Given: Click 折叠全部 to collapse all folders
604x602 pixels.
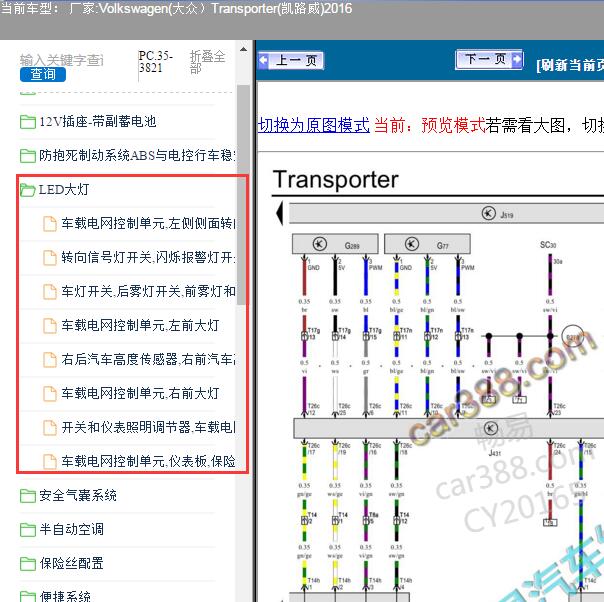Looking at the screenshot, I should coord(207,62).
